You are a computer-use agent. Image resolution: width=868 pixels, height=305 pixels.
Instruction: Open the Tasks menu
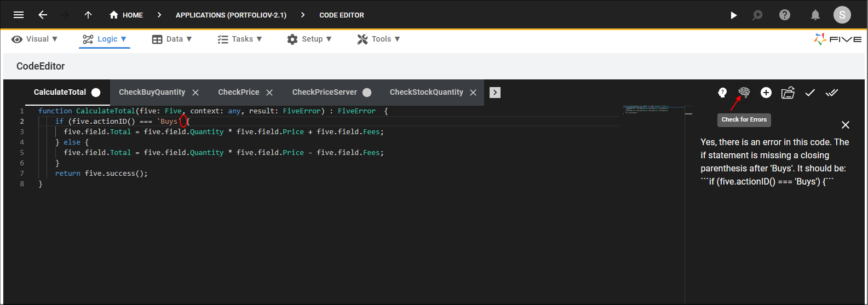pyautogui.click(x=240, y=39)
